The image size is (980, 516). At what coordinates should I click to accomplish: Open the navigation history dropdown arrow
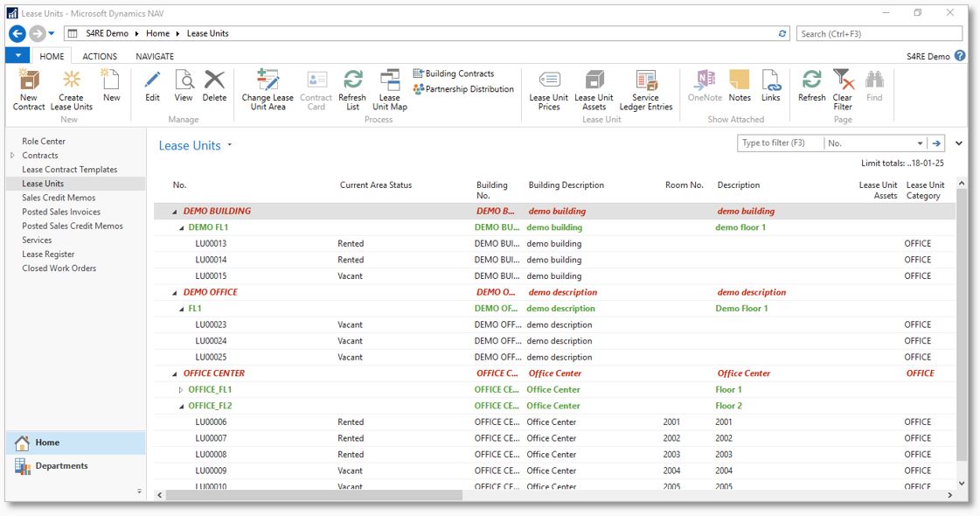coord(52,34)
